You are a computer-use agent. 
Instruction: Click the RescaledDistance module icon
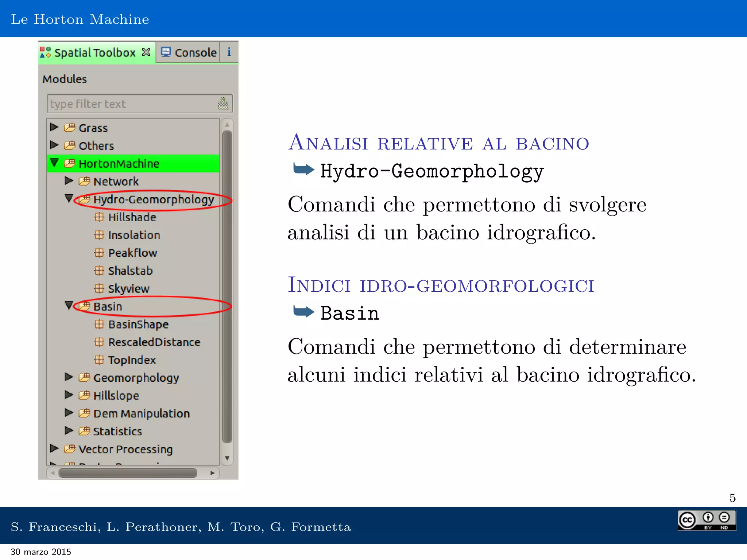coord(99,342)
